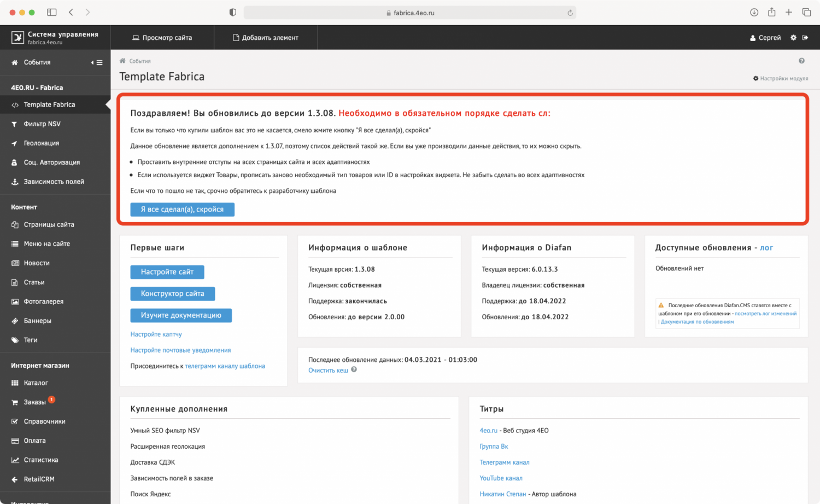This screenshot has height=504, width=820.
Task: Open the Фильтр NSV sidebar item
Action: coord(42,124)
